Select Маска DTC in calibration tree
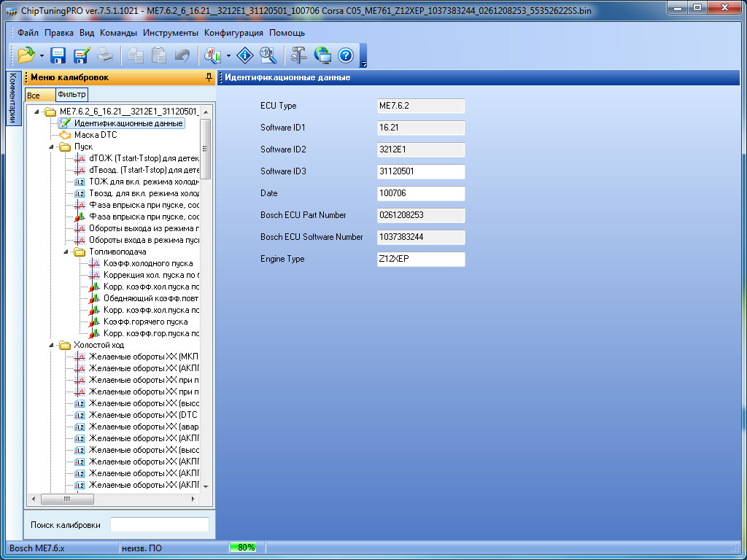 pyautogui.click(x=95, y=135)
